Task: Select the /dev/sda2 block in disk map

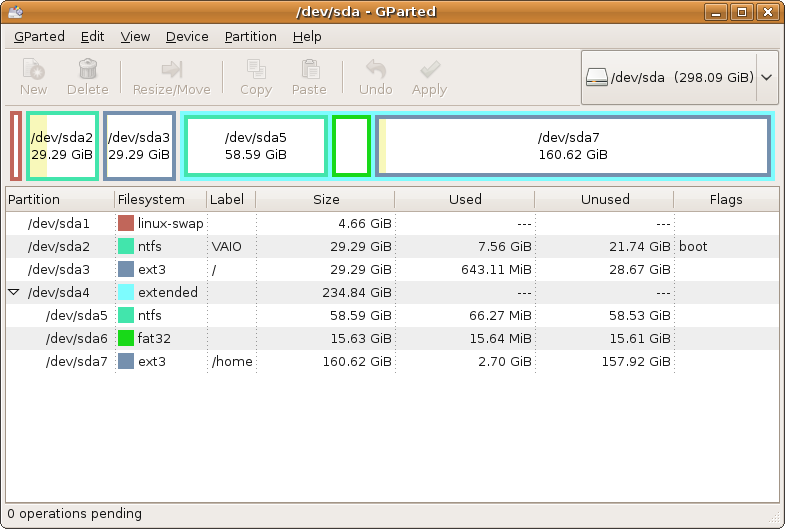Action: tap(62, 146)
